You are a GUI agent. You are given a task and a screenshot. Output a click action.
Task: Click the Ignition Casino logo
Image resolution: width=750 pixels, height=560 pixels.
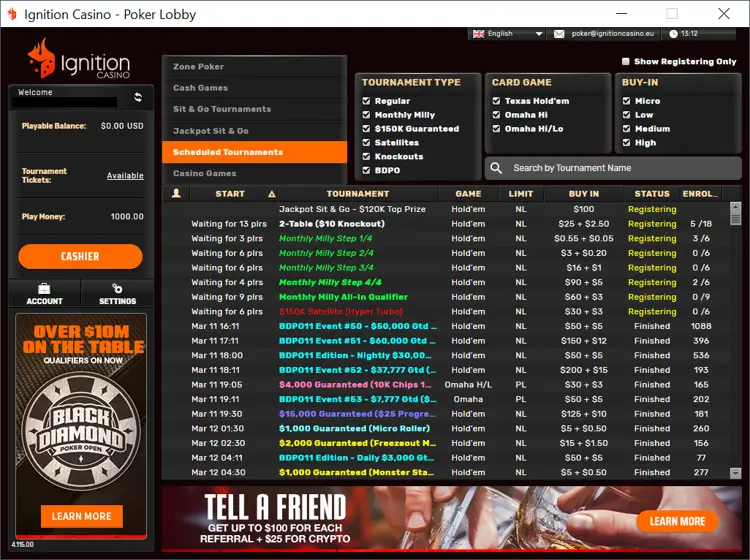coord(79,60)
